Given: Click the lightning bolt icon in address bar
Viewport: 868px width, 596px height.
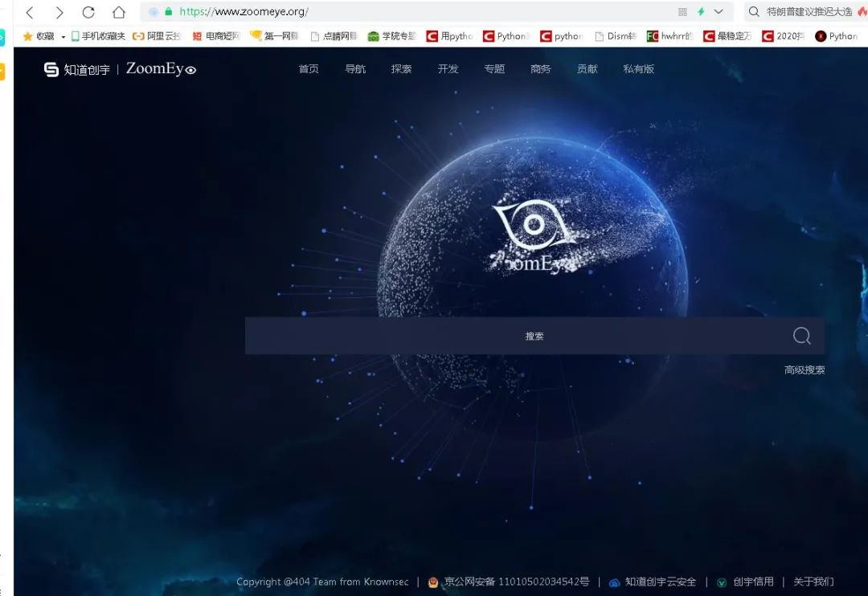Looking at the screenshot, I should (701, 11).
